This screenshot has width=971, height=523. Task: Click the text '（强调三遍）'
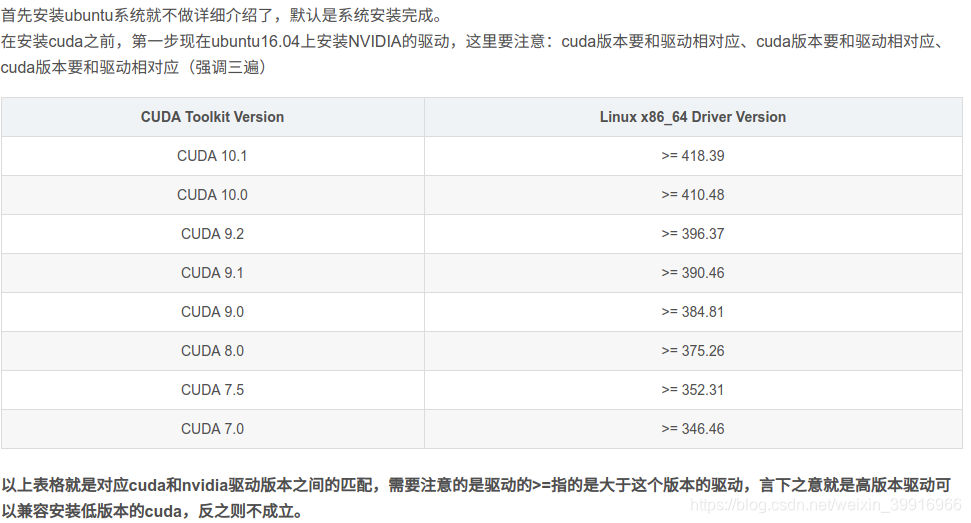pyautogui.click(x=227, y=67)
